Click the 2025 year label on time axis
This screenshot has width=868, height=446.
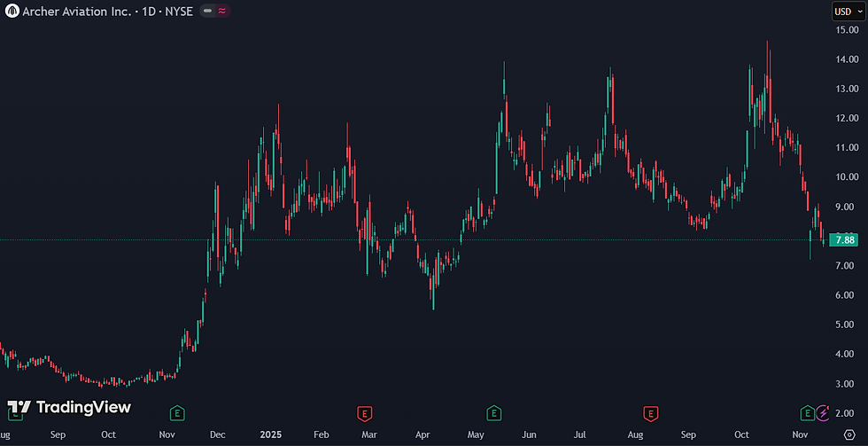click(x=271, y=434)
